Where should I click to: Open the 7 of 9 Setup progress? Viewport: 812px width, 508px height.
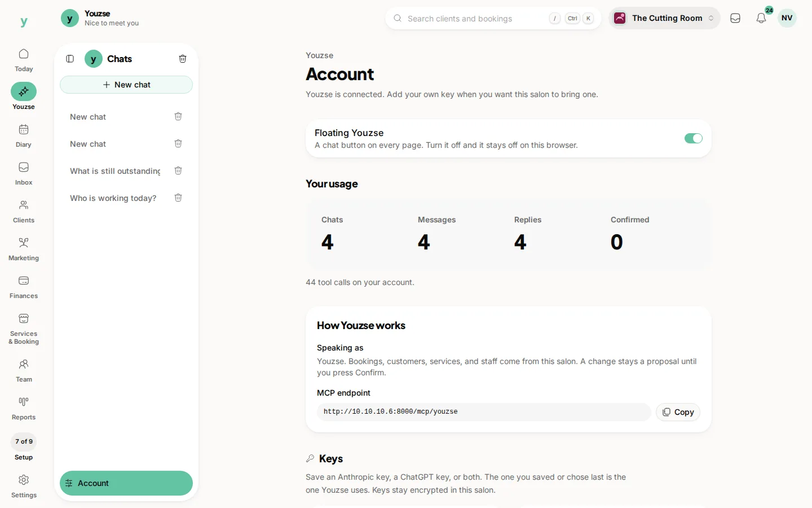[x=24, y=448]
